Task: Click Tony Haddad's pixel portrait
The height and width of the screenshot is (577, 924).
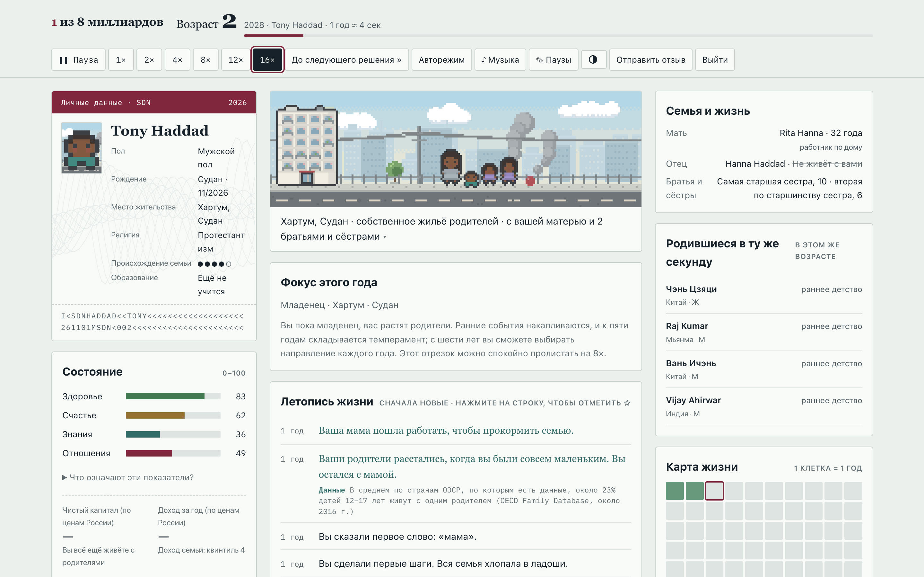Action: click(x=82, y=148)
